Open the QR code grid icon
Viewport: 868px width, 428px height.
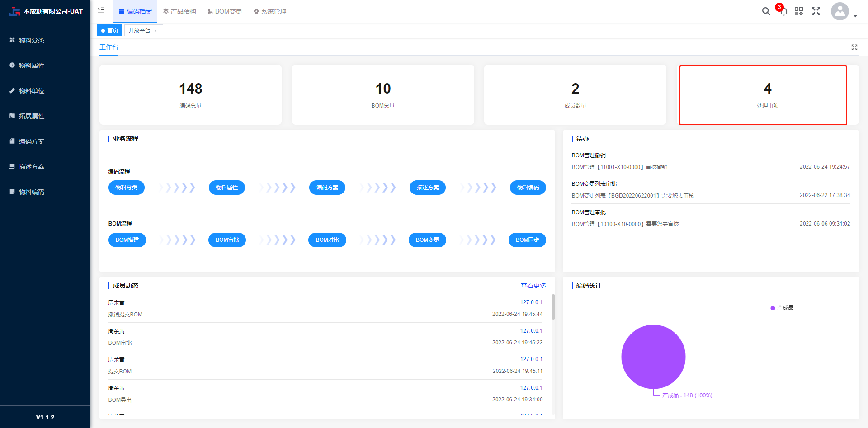click(799, 11)
